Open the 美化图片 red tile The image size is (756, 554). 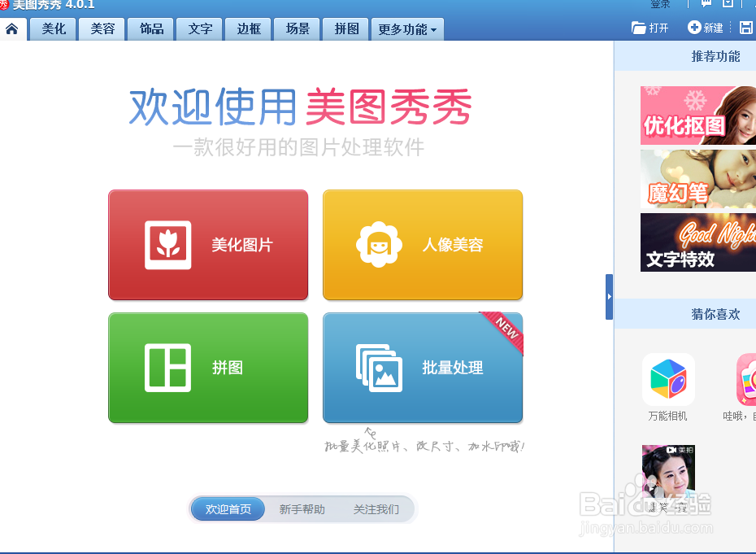click(x=208, y=245)
